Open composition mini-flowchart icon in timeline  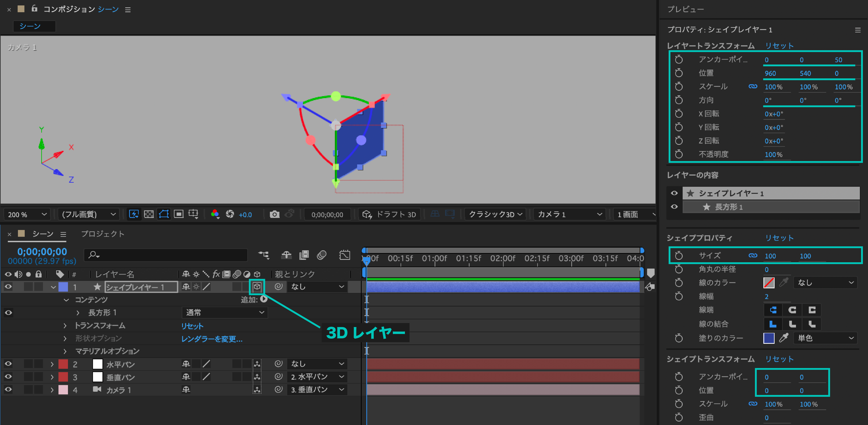(264, 255)
